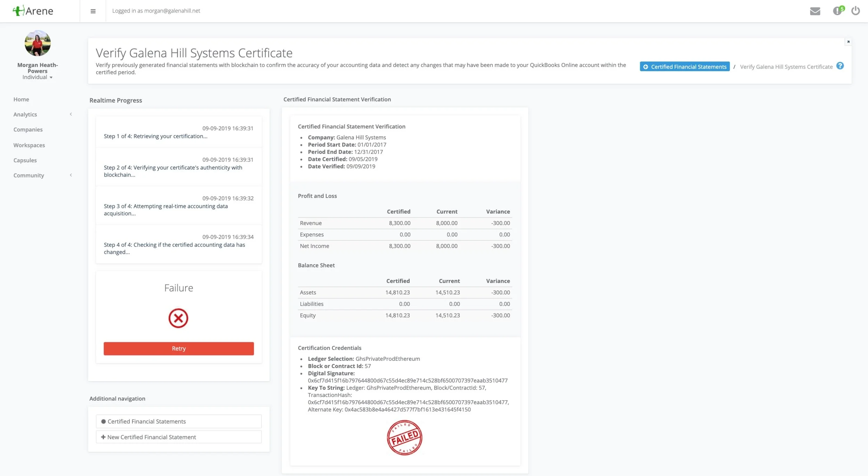
Task: Click Net Income row label
Action: 314,246
